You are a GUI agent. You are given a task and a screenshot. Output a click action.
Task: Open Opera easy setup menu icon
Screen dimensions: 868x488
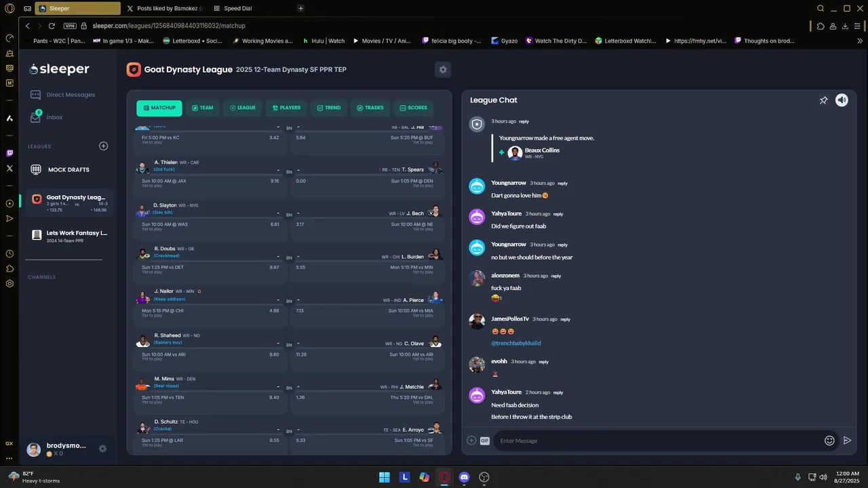point(857,26)
